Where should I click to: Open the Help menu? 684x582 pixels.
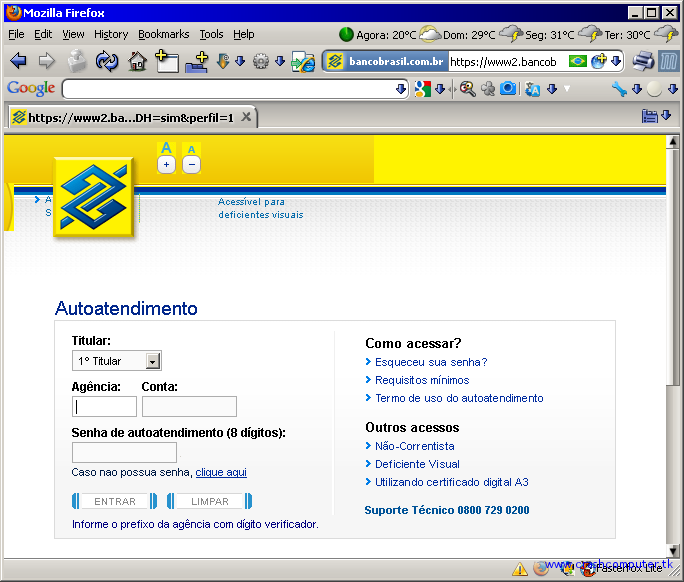coord(243,34)
